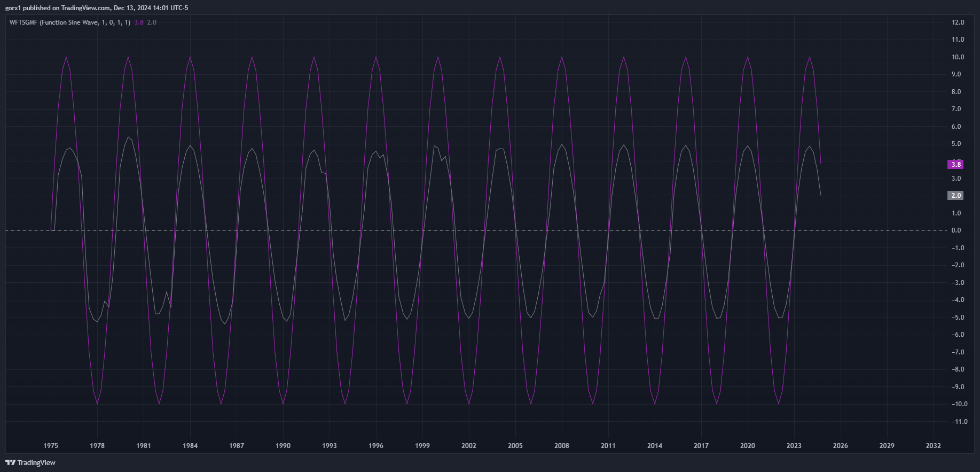Screen dimensions: 980x472
Task: Click the 8.0 value on price scale
Action: point(956,92)
